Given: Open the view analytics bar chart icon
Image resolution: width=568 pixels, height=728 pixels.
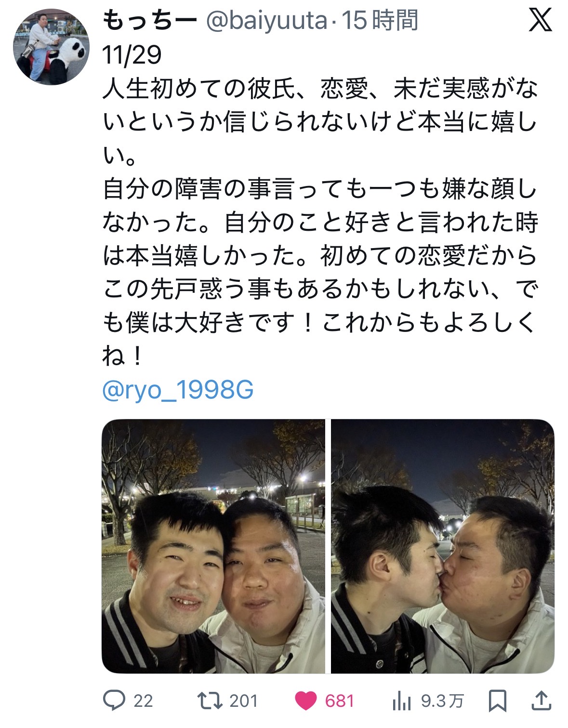Looking at the screenshot, I should (401, 701).
